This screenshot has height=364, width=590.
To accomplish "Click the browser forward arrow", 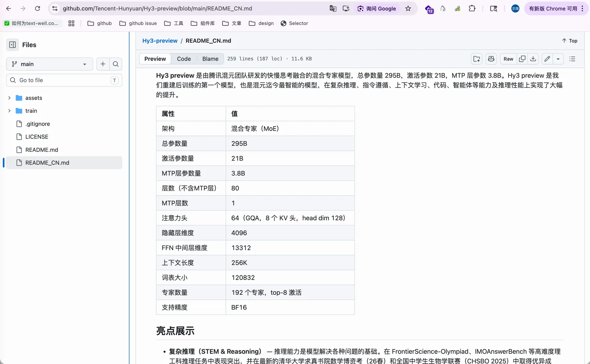I will point(23,8).
